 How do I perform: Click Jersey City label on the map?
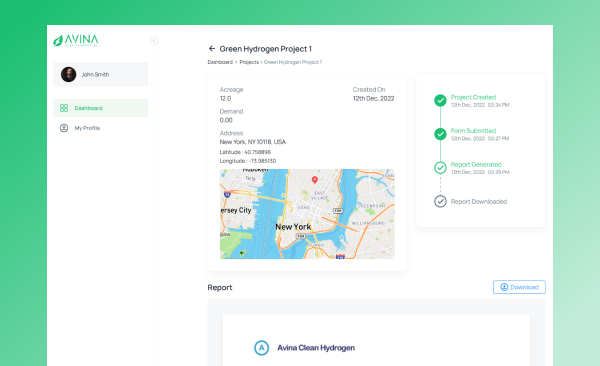(236, 210)
